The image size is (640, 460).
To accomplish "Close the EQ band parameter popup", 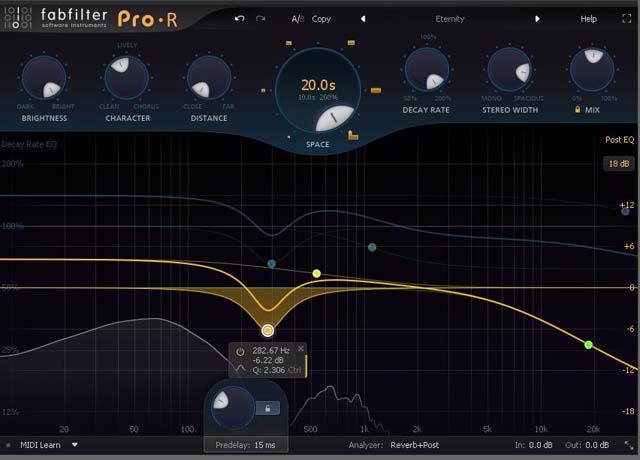I will [x=301, y=349].
